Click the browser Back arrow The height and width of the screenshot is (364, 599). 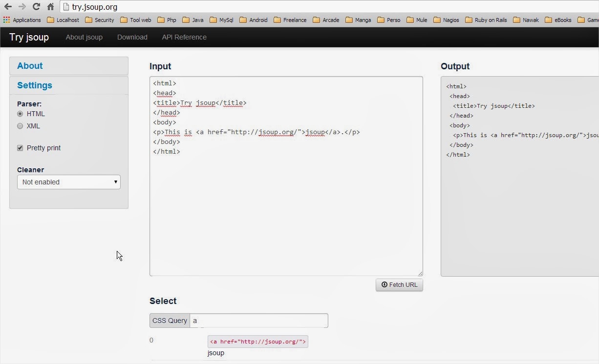click(x=8, y=7)
